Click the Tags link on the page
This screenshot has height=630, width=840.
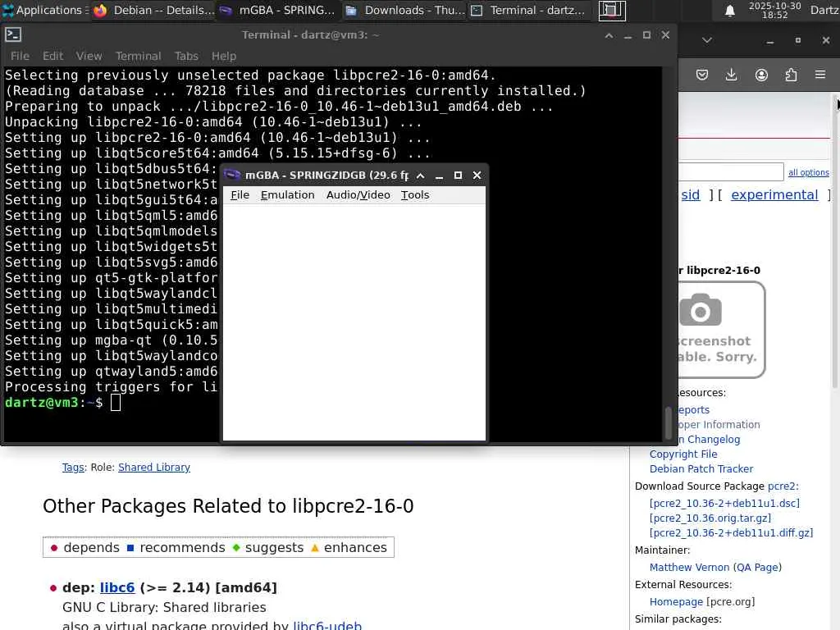pyautogui.click(x=73, y=468)
